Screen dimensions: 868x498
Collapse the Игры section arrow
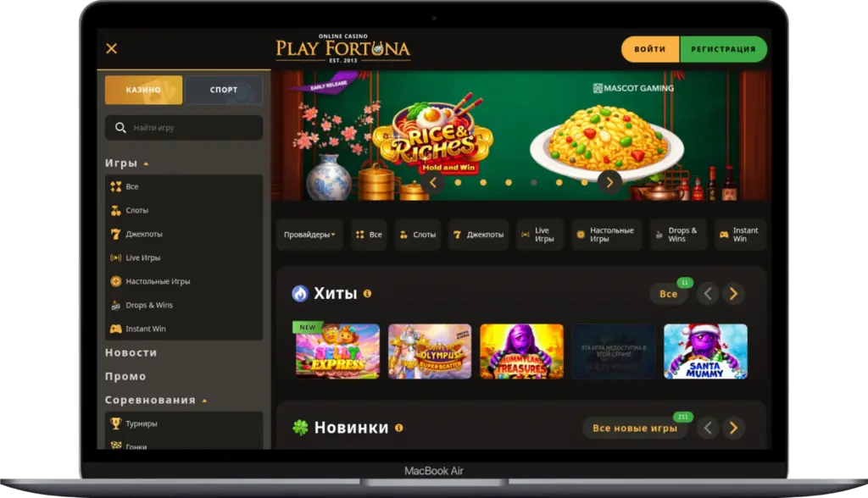(146, 163)
